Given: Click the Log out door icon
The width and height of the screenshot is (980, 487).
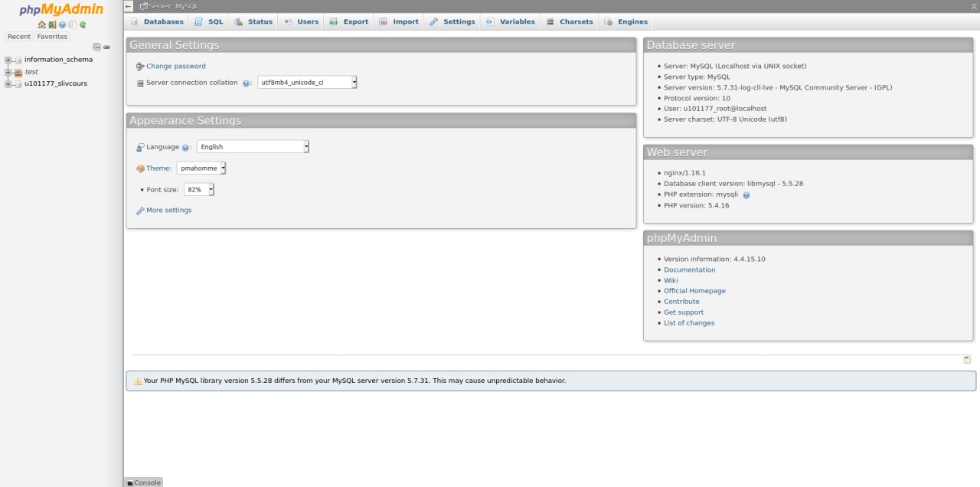Looking at the screenshot, I should [52, 25].
